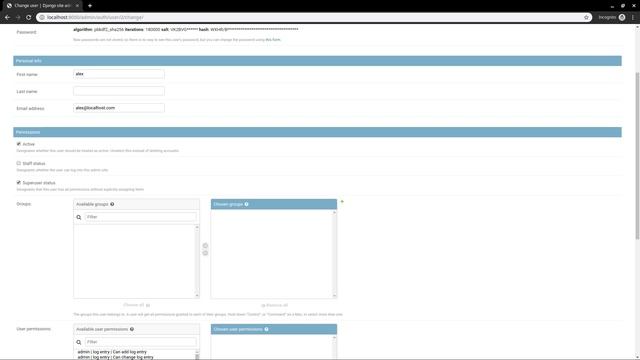Viewport: 640px width, 360px height.
Task: Focus the Available groups Filter box
Action: pyautogui.click(x=140, y=217)
